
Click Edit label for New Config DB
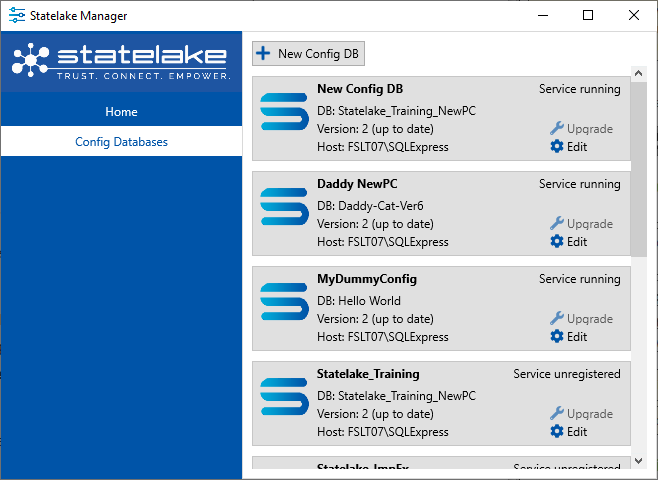pos(577,147)
